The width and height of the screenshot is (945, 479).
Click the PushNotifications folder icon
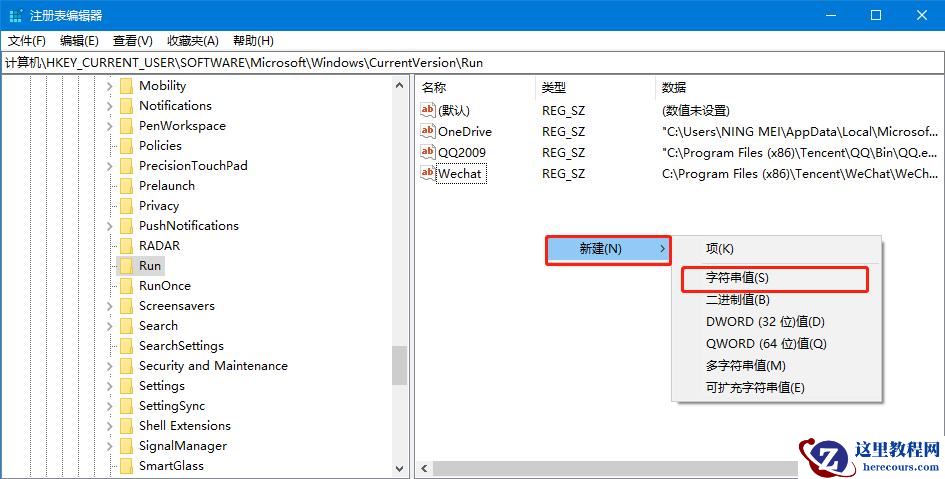pos(126,226)
